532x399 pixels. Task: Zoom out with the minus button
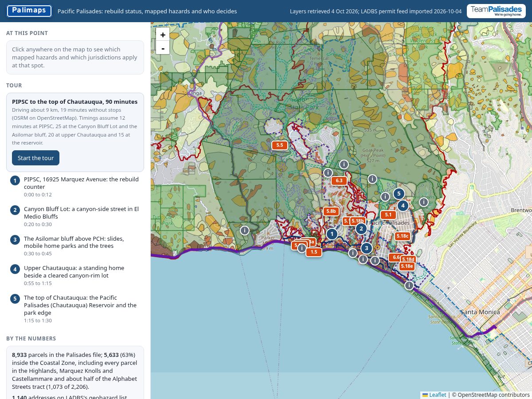pyautogui.click(x=163, y=48)
